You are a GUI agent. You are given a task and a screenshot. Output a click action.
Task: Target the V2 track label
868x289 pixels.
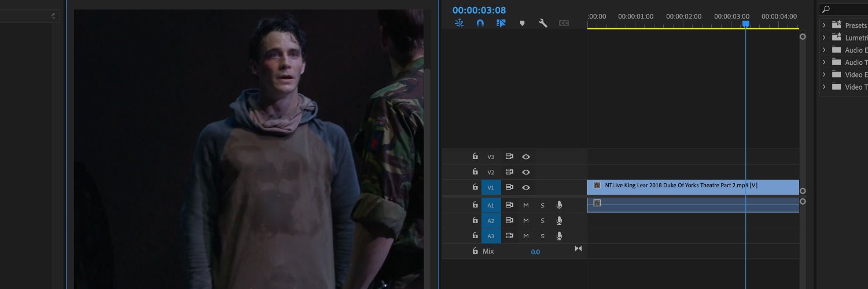coord(491,172)
